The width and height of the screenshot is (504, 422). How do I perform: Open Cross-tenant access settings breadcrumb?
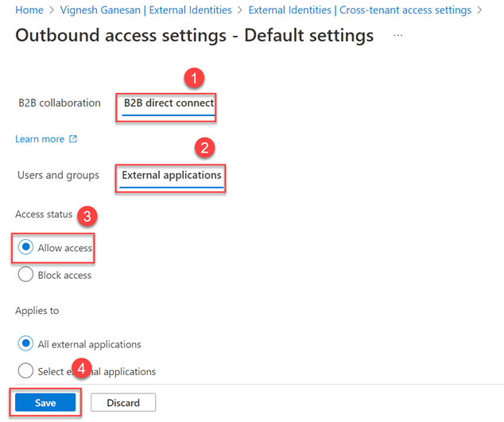coord(359,10)
